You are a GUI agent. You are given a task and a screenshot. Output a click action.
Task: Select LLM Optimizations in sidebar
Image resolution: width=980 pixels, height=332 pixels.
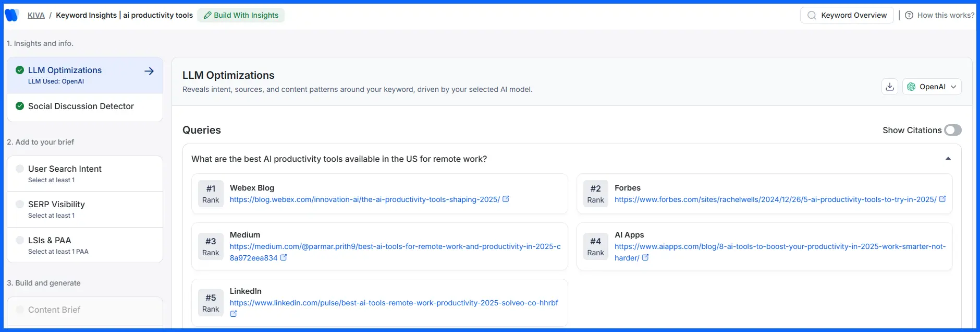click(x=85, y=75)
